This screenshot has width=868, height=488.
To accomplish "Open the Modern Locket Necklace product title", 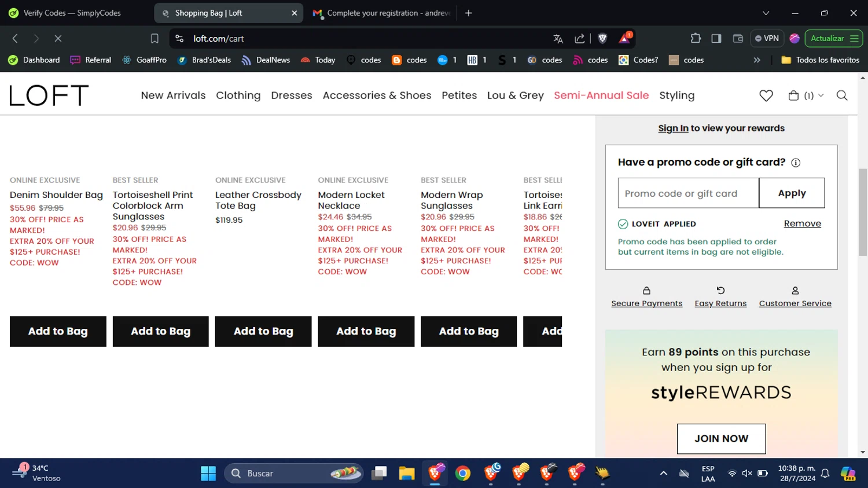I will click(x=351, y=200).
